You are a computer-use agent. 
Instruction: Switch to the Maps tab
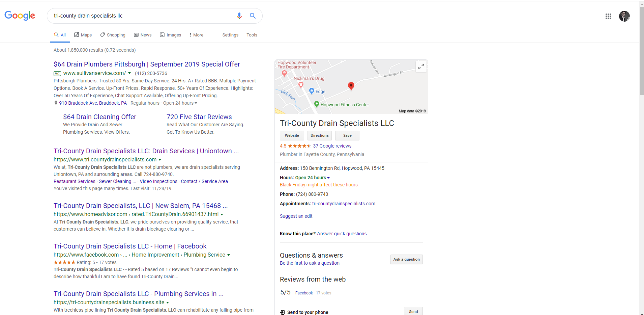(83, 35)
